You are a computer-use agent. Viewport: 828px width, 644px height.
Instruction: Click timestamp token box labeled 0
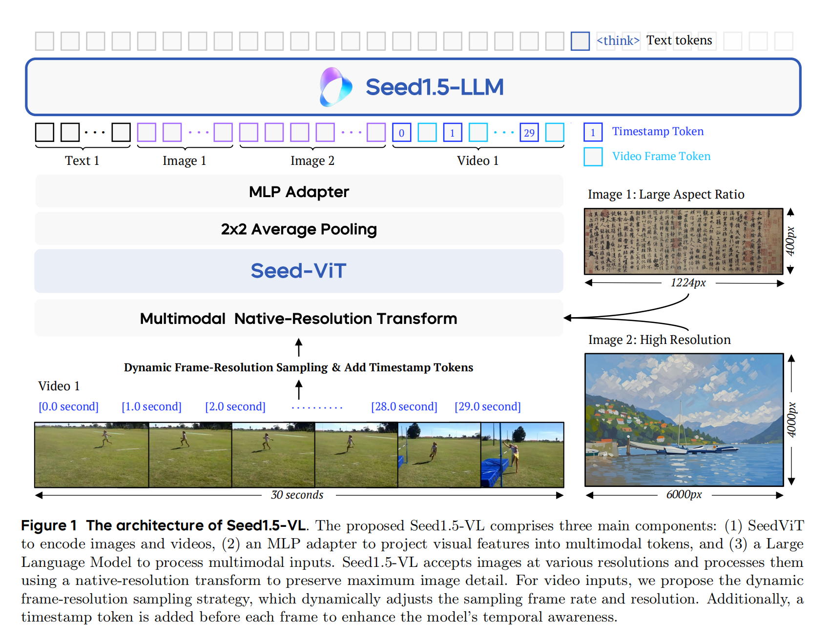click(x=402, y=132)
